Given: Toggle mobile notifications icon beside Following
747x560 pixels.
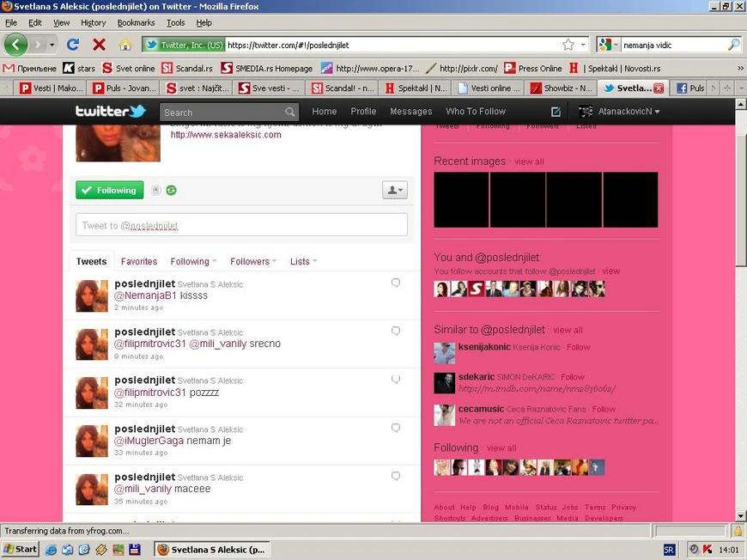Looking at the screenshot, I should pyautogui.click(x=155, y=190).
